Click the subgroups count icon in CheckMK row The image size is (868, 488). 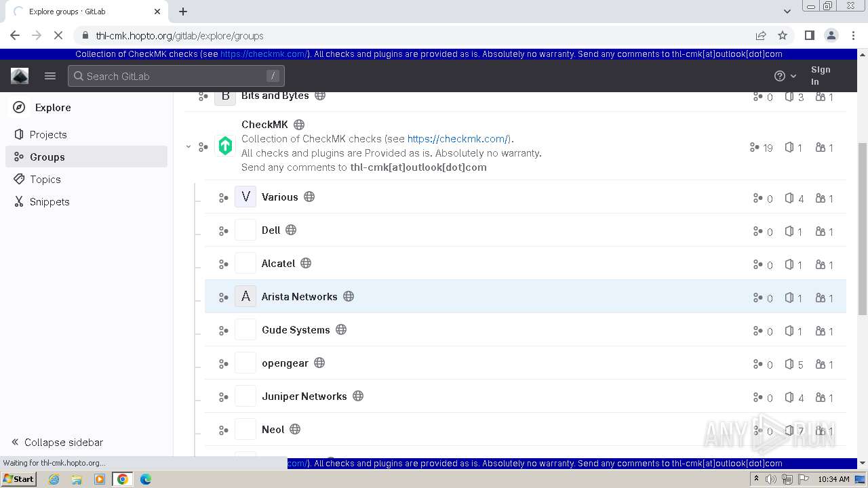point(754,147)
